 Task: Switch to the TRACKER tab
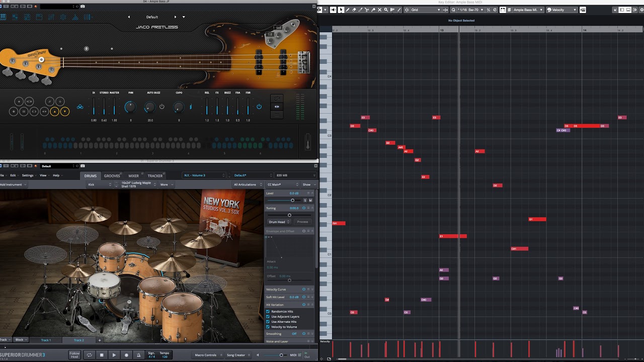coord(155,176)
